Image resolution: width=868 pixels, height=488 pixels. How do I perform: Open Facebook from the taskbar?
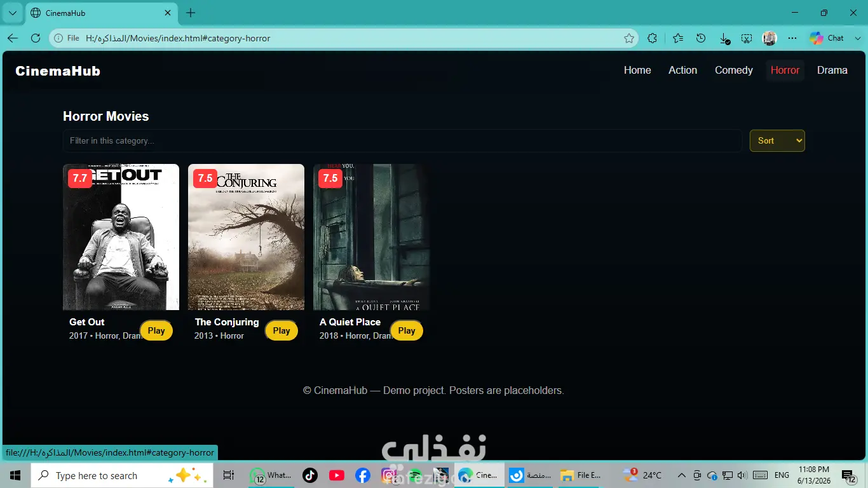click(363, 475)
